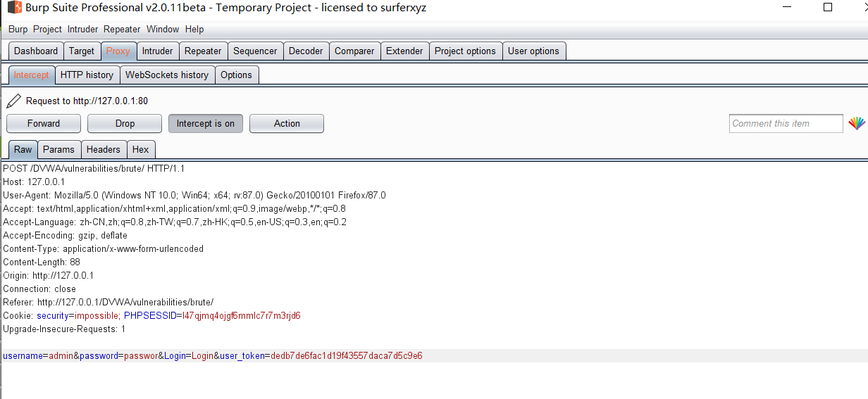Click the Accept-Encoding: gzip, deflate line
The width and height of the screenshot is (868, 399).
[66, 235]
